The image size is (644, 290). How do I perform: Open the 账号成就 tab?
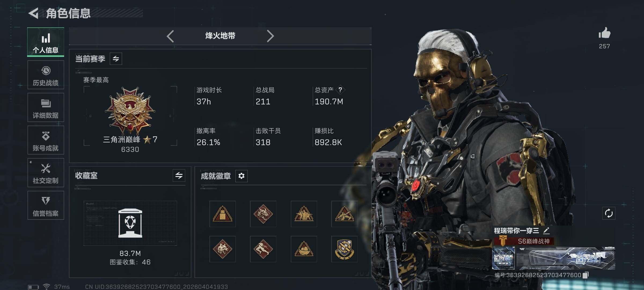click(46, 140)
